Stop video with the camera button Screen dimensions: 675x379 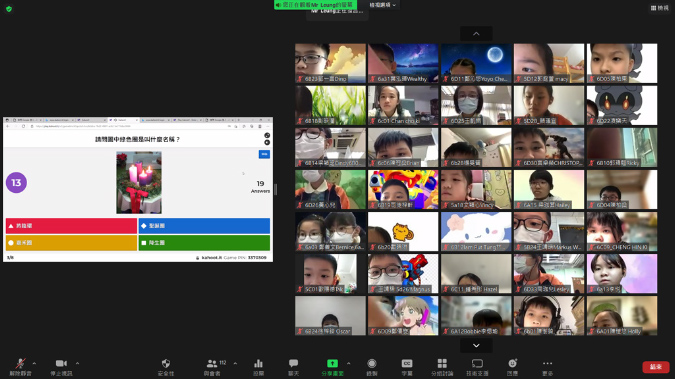(61, 367)
